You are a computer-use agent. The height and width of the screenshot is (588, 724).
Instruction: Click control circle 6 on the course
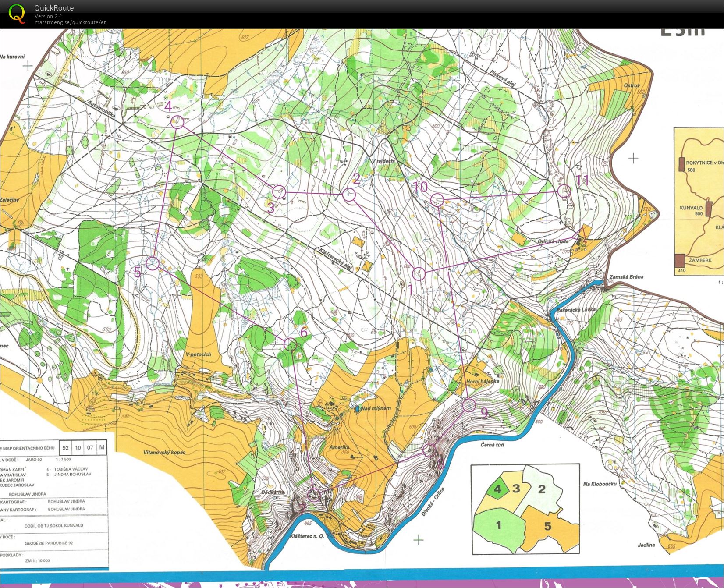point(291,344)
